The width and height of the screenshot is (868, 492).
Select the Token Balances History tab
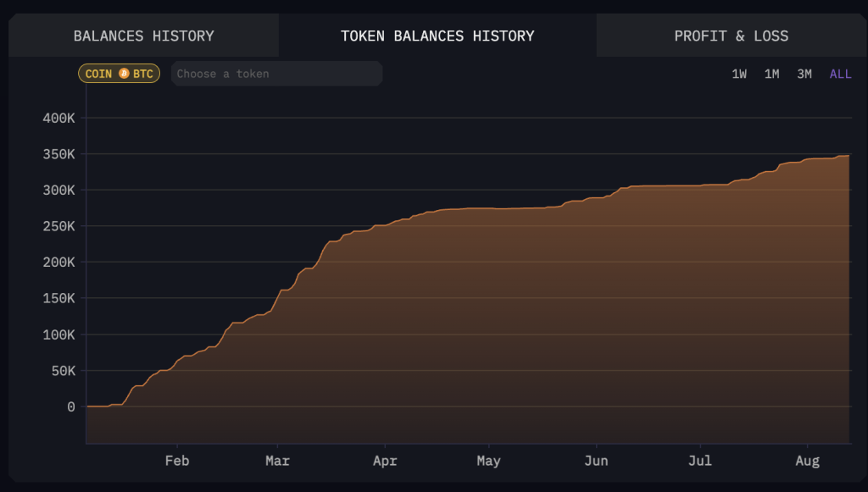(437, 36)
